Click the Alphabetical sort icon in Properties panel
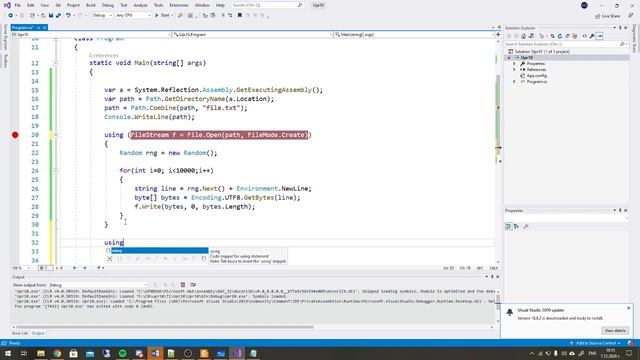 (517, 226)
